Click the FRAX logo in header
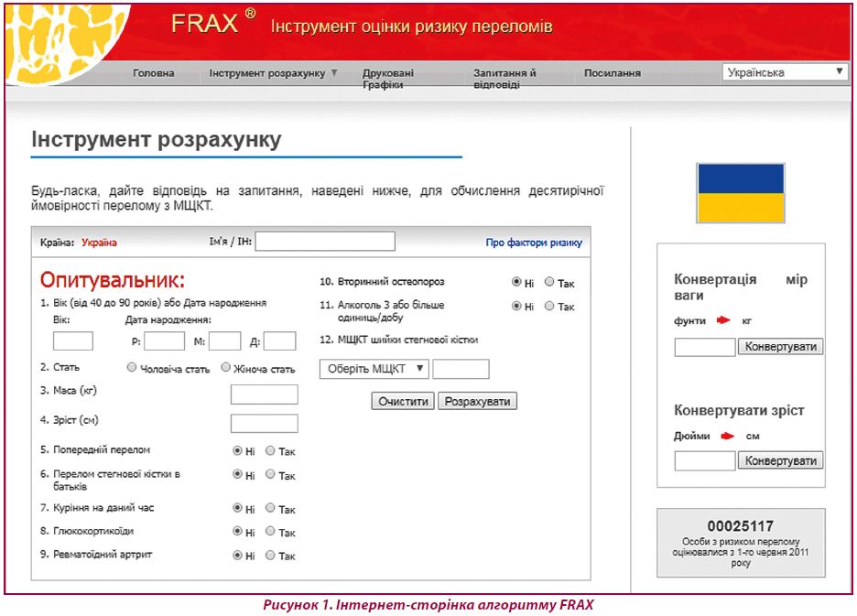 click(x=213, y=23)
